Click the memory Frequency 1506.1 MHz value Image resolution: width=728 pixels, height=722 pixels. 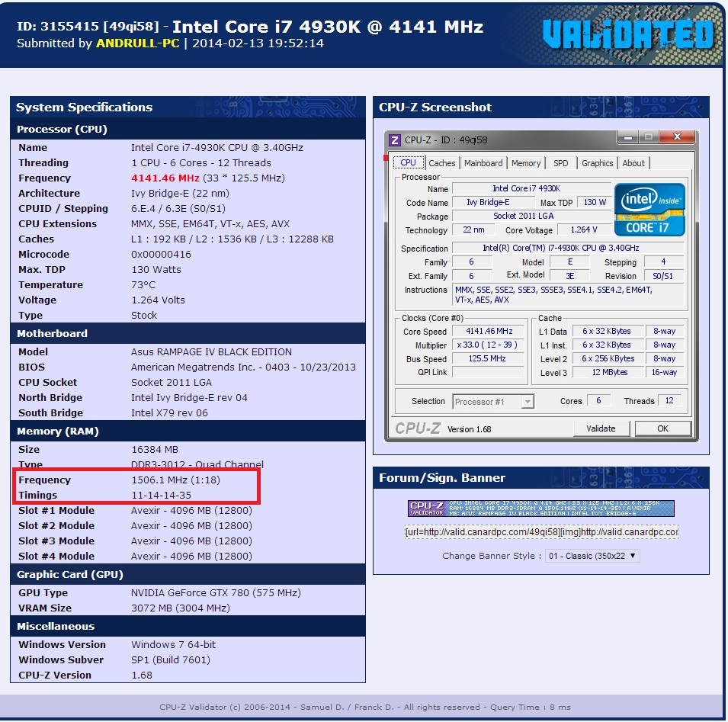tap(175, 480)
